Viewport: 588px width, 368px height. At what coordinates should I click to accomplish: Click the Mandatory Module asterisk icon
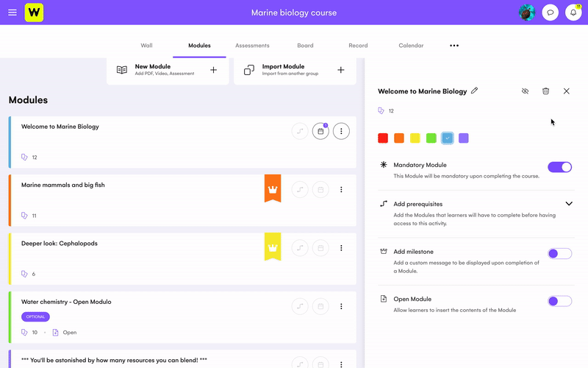pos(384,164)
